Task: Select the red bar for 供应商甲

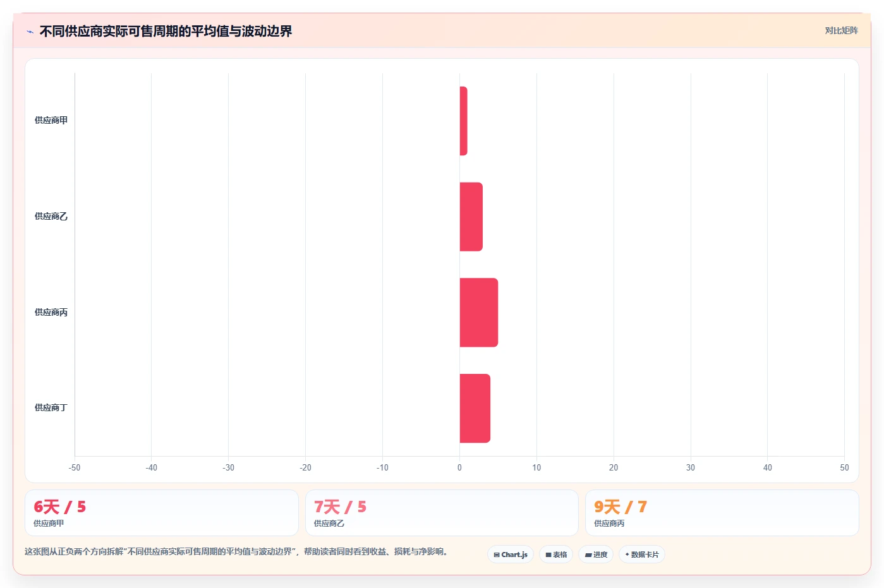Action: click(463, 121)
